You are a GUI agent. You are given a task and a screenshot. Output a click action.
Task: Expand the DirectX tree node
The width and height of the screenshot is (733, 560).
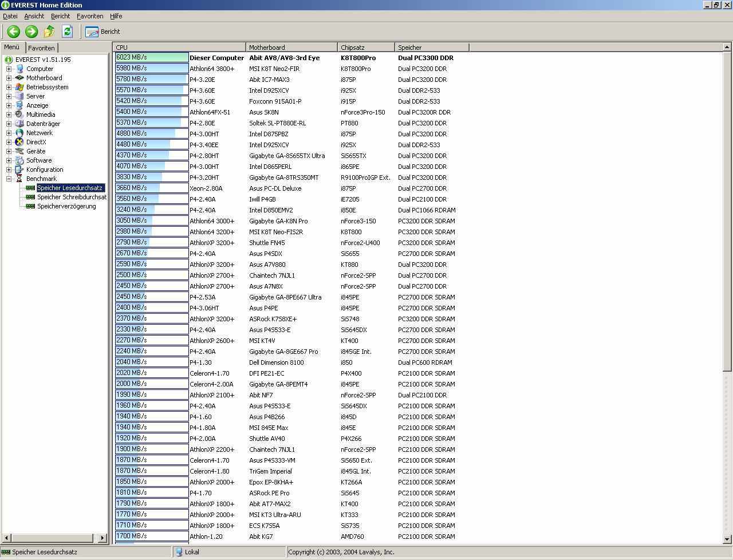[x=9, y=142]
